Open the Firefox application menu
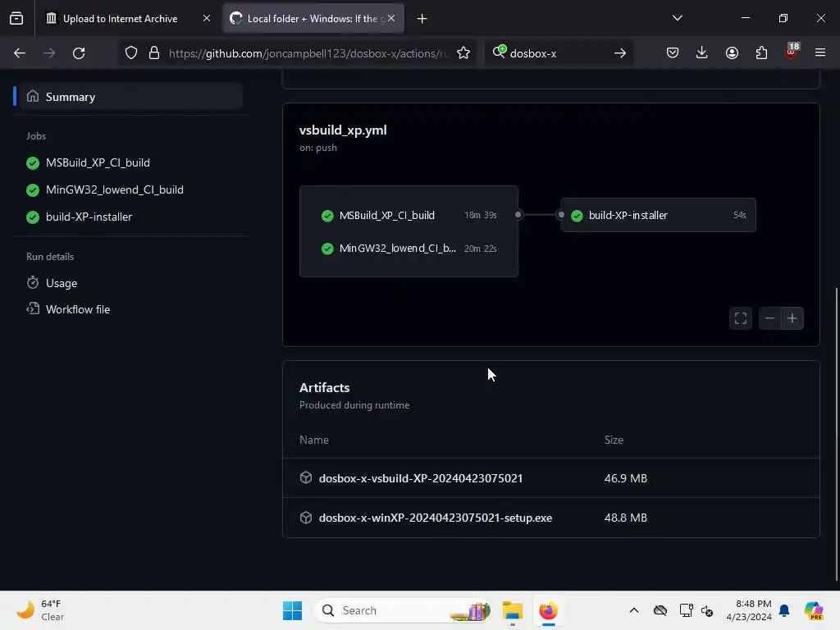Image resolution: width=840 pixels, height=630 pixels. coord(820,52)
